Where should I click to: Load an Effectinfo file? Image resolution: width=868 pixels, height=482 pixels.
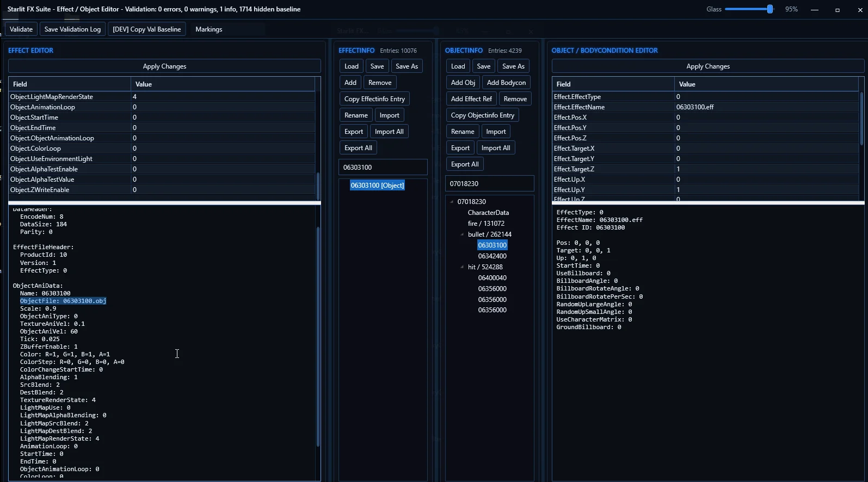point(352,66)
